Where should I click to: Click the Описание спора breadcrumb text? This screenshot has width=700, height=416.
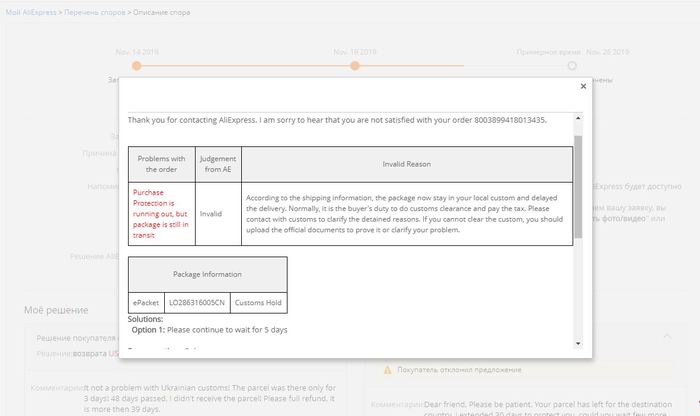click(x=162, y=12)
